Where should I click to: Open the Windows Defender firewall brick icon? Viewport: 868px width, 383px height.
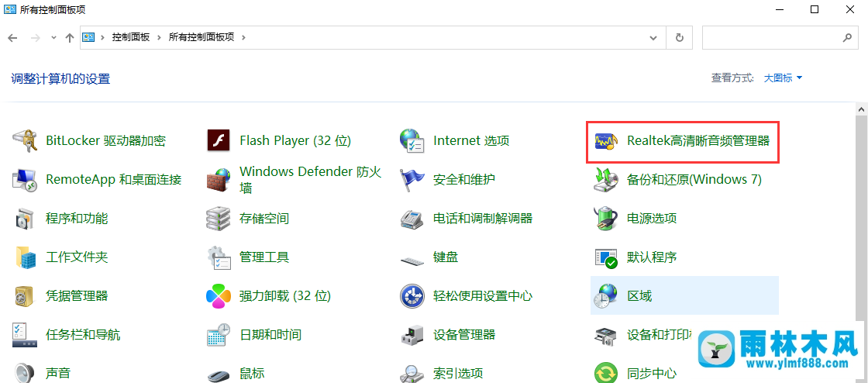pyautogui.click(x=218, y=179)
